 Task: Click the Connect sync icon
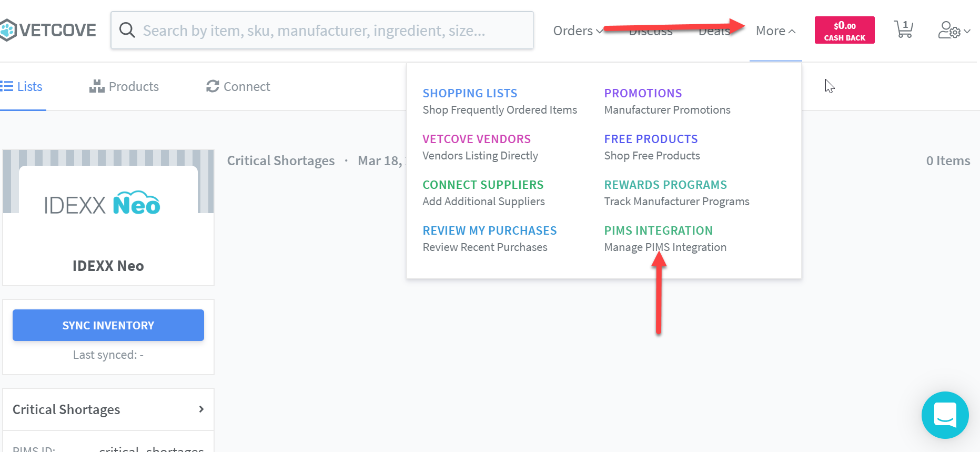coord(213,86)
